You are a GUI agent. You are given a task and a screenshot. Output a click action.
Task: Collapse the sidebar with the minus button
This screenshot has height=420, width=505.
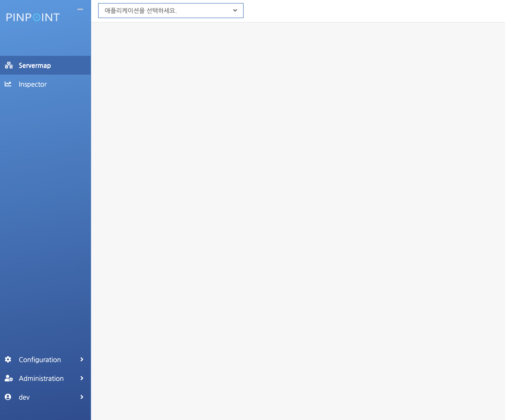80,9
